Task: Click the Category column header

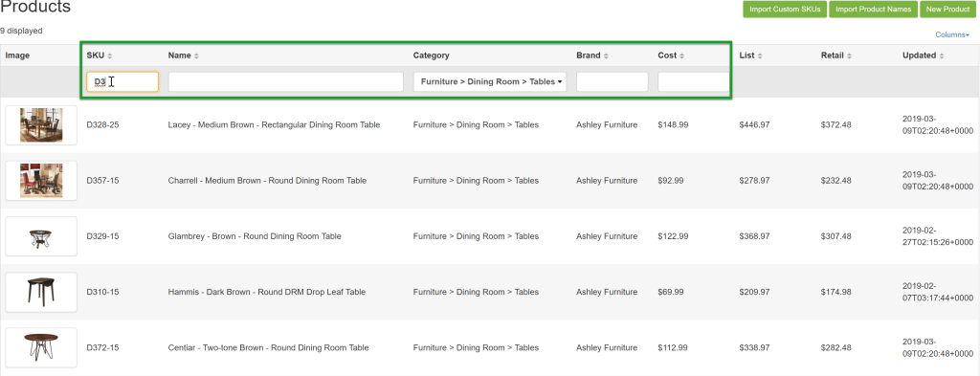Action: (x=432, y=55)
